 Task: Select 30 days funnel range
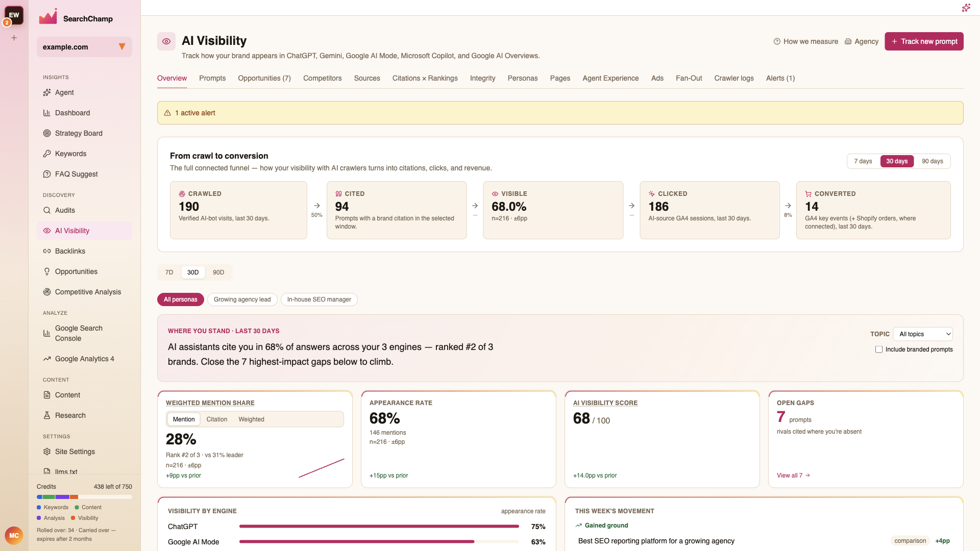point(897,161)
